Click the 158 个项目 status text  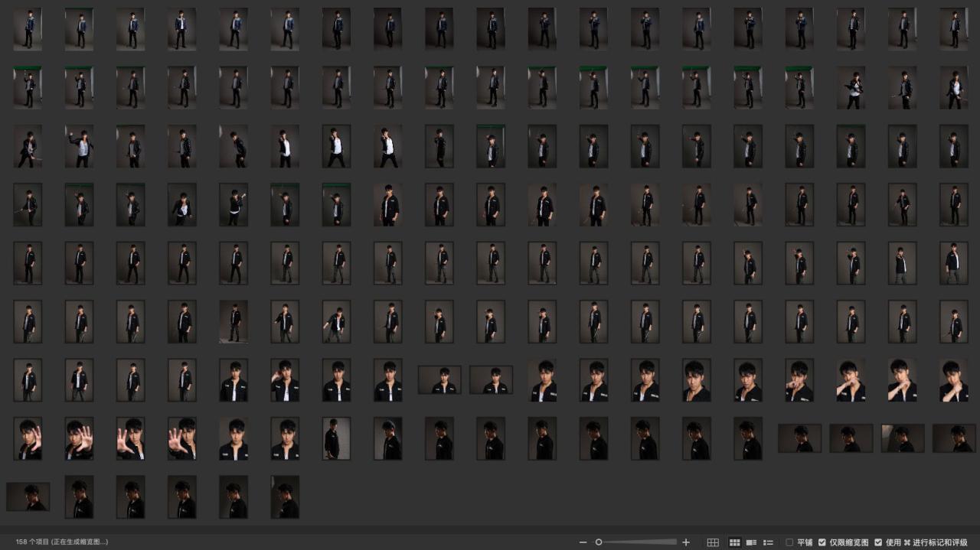(61, 542)
